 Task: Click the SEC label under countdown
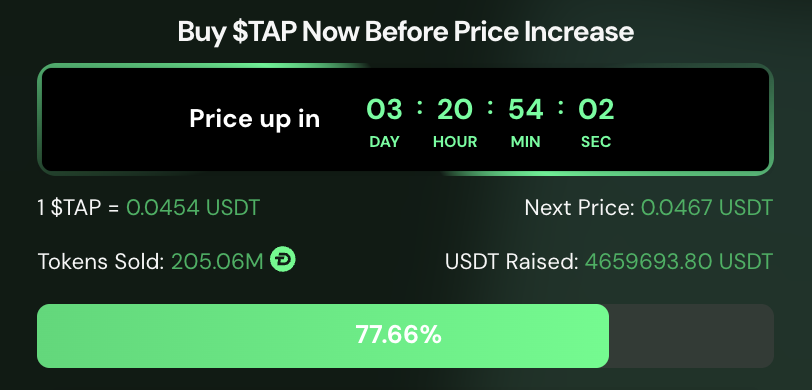(596, 142)
